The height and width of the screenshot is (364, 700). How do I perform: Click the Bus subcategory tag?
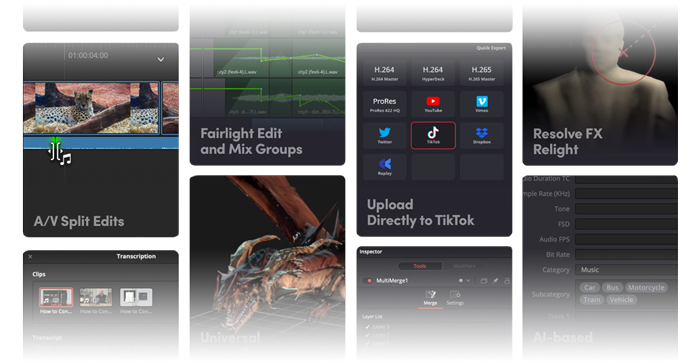click(612, 288)
